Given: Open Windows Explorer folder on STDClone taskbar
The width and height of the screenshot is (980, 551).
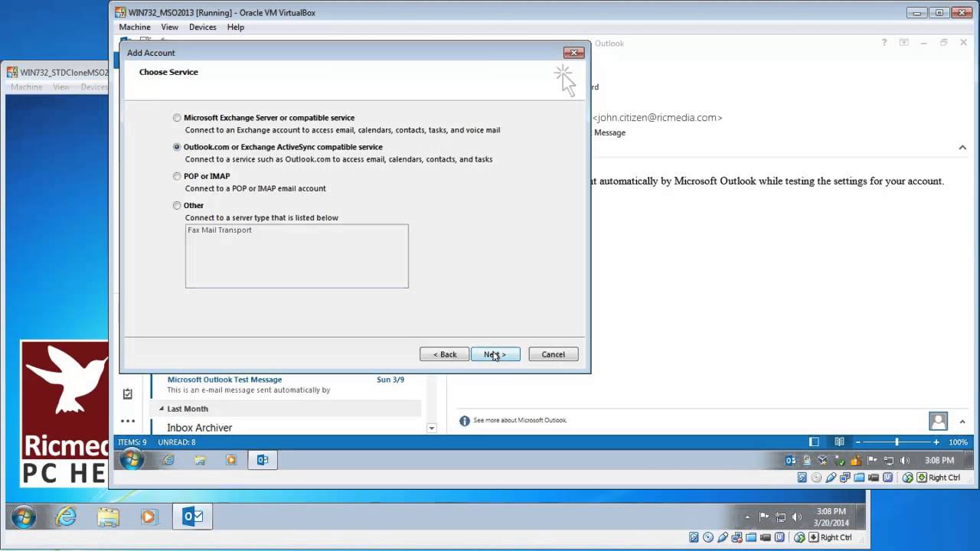Looking at the screenshot, I should point(108,517).
